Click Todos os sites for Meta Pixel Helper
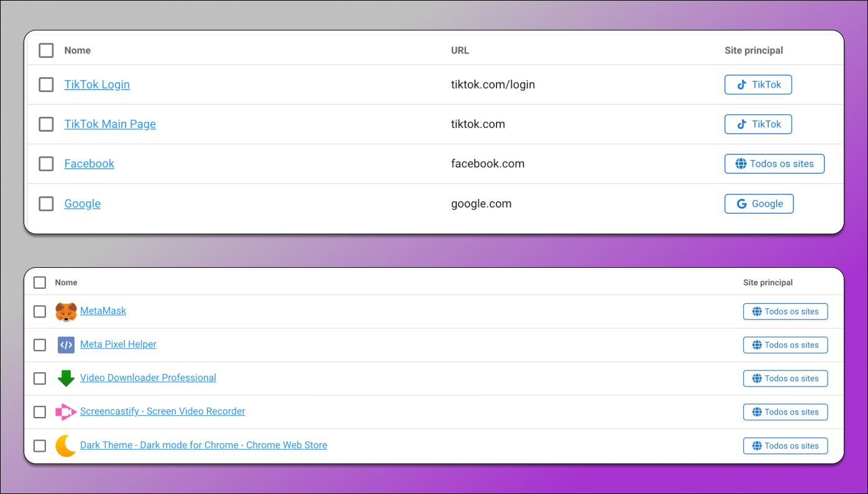This screenshot has height=494, width=868. point(785,345)
